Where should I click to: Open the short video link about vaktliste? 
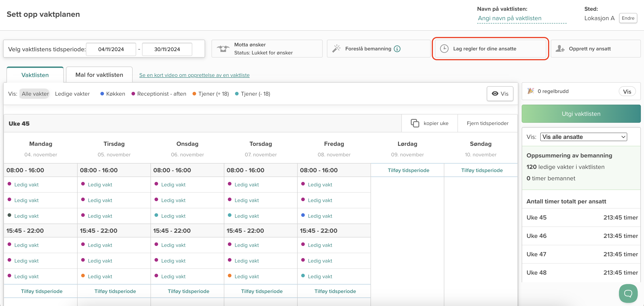pyautogui.click(x=194, y=75)
